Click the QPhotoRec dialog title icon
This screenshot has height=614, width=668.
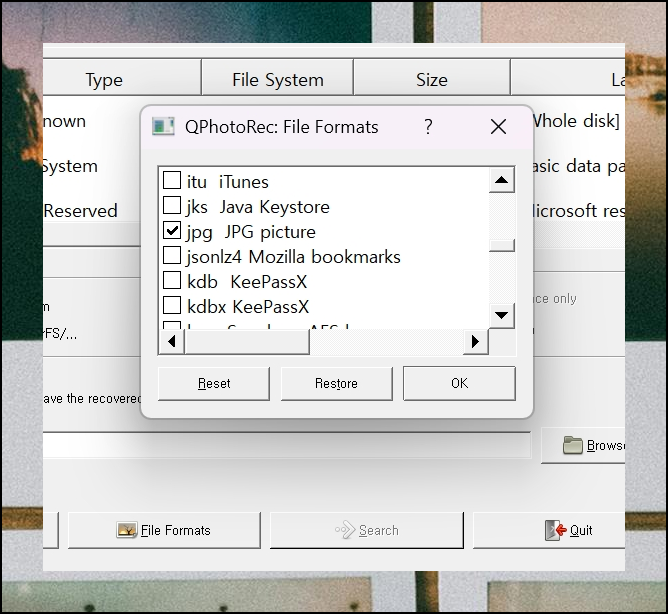(163, 127)
